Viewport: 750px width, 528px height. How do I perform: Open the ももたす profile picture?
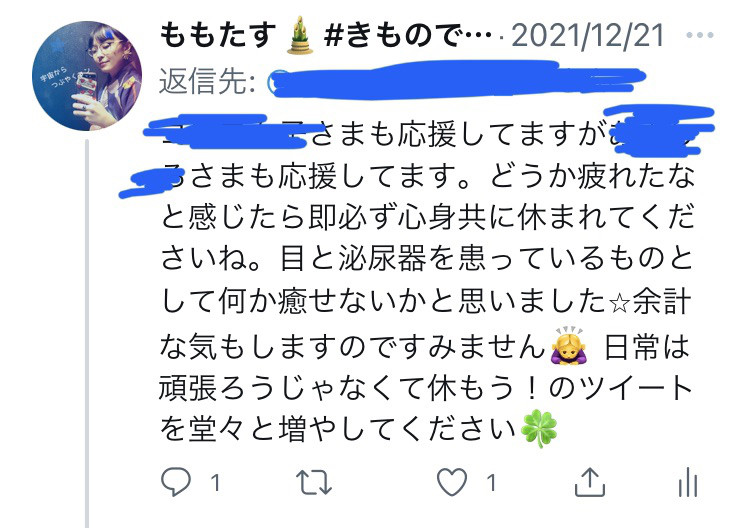pos(87,76)
